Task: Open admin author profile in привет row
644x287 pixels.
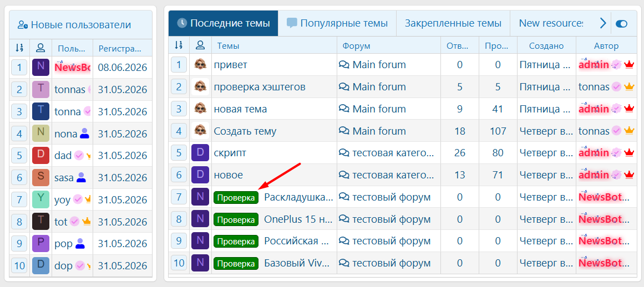Action: coord(594,65)
